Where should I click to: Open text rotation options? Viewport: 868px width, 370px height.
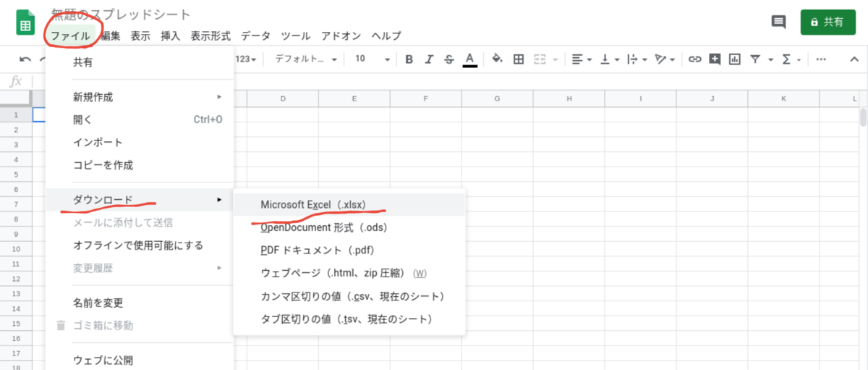pyautogui.click(x=663, y=59)
